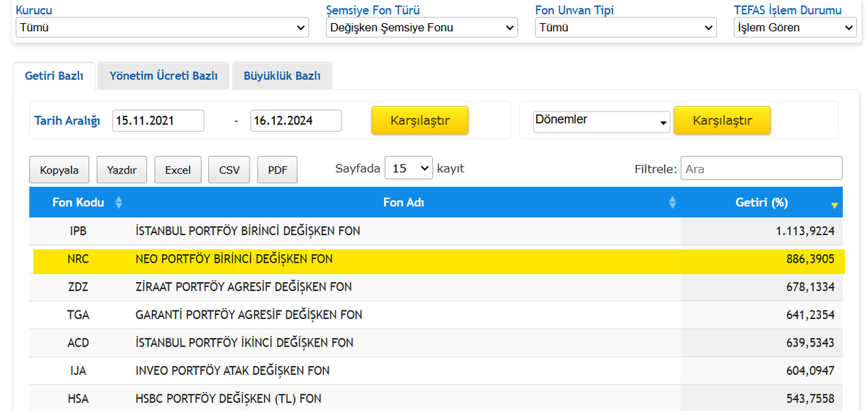Select fund code HSA
This screenshot has height=411, width=868.
coord(78,398)
